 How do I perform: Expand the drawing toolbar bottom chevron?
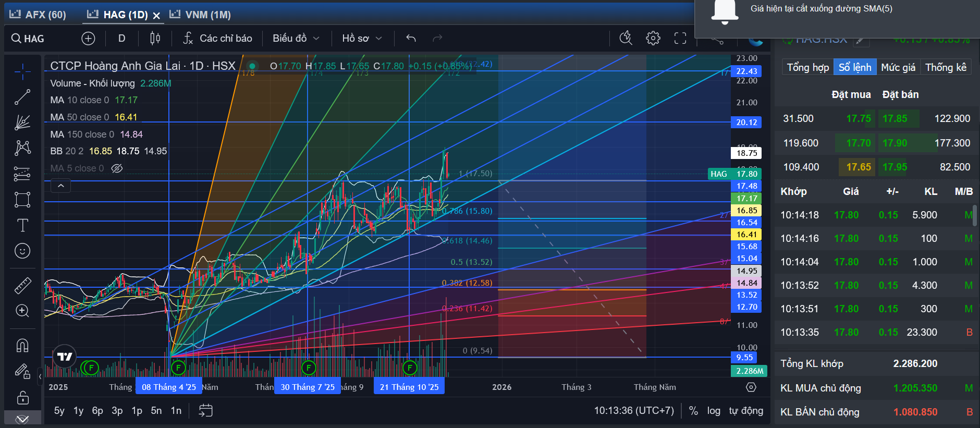tap(22, 419)
